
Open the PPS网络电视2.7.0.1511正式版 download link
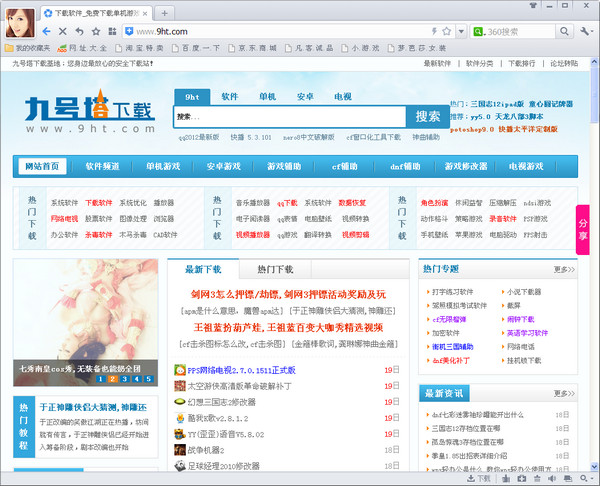(x=241, y=370)
